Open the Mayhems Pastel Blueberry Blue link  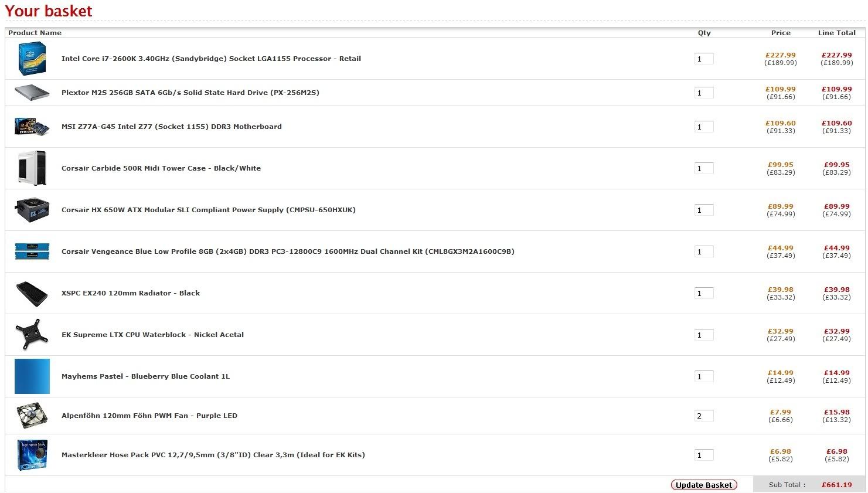[145, 376]
